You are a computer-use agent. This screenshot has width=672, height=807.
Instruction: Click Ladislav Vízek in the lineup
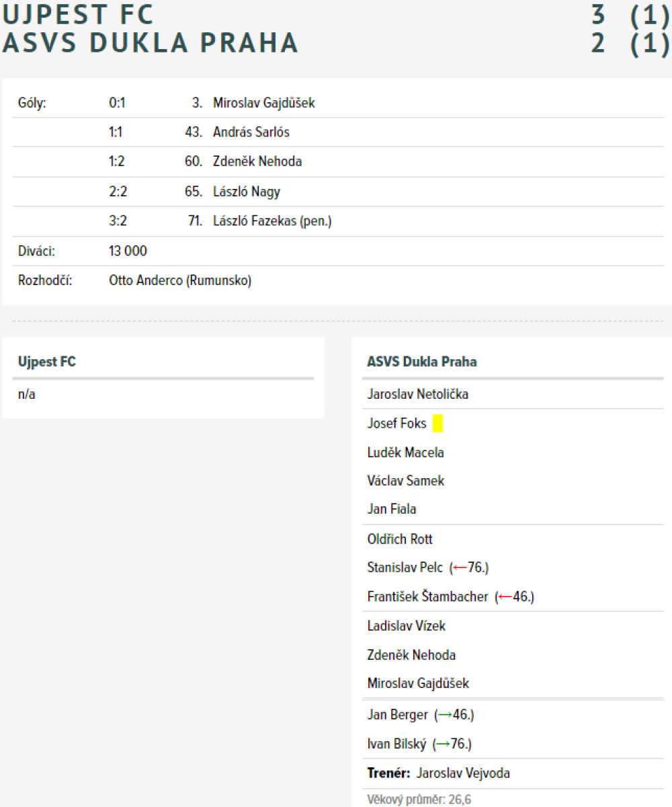coord(406,626)
